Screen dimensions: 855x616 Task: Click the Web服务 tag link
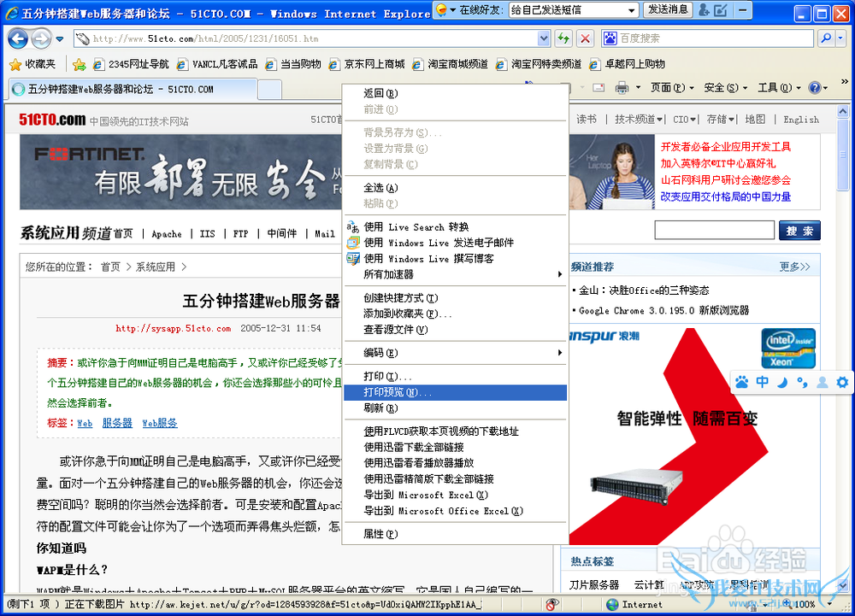[160, 423]
